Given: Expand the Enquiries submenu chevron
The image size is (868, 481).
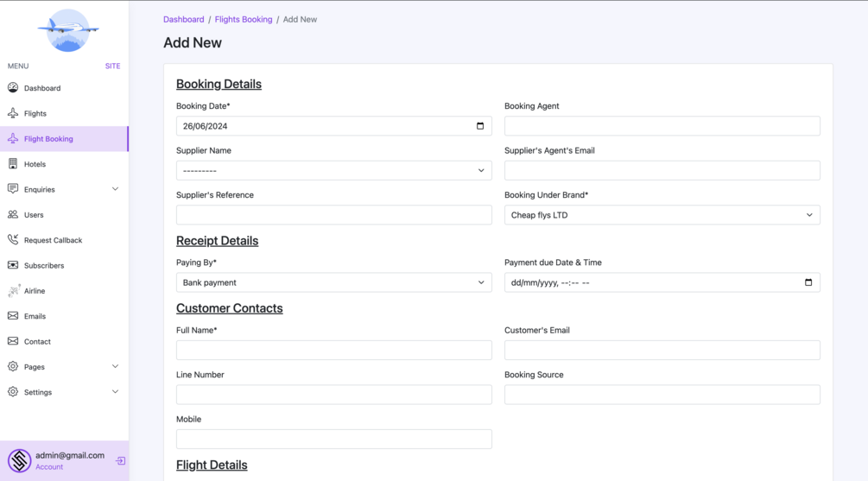Looking at the screenshot, I should click(115, 189).
